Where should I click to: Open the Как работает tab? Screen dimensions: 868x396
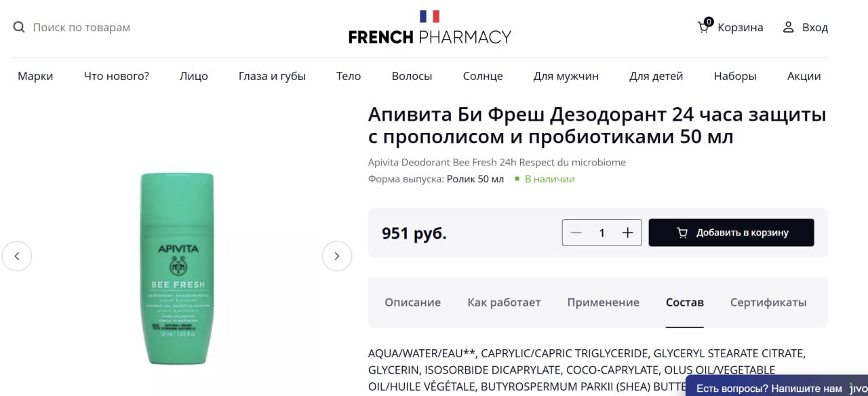[x=504, y=302]
